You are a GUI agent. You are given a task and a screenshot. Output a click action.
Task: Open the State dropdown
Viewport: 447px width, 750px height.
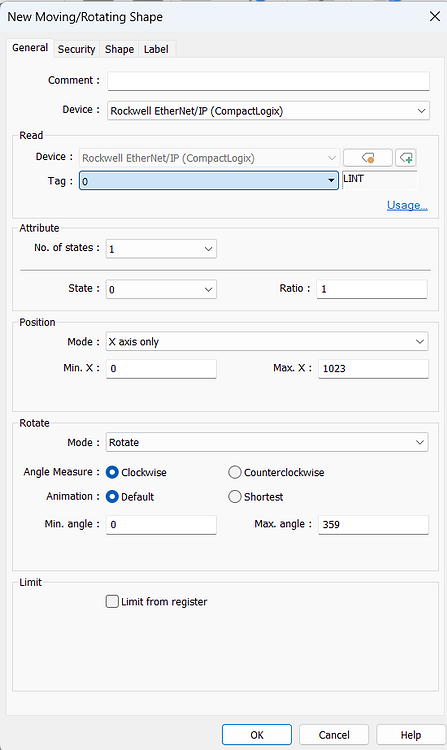(161, 289)
